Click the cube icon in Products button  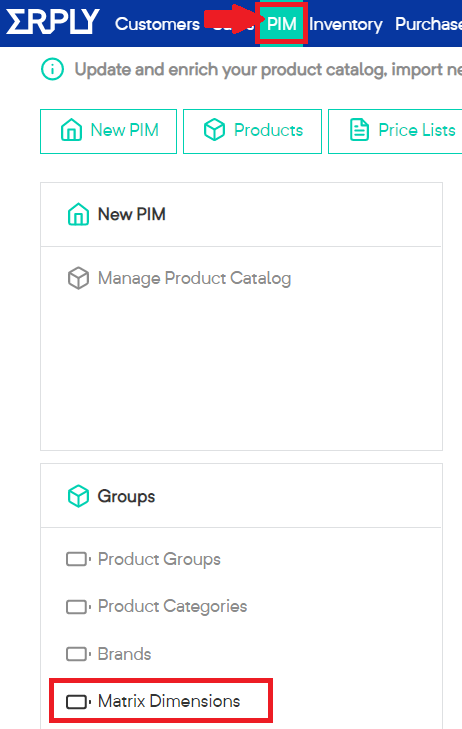point(214,130)
